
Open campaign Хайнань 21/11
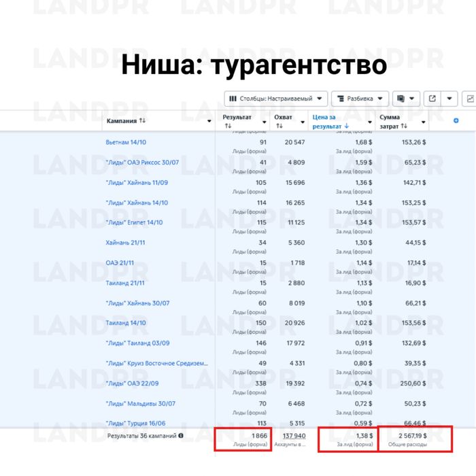click(x=125, y=243)
